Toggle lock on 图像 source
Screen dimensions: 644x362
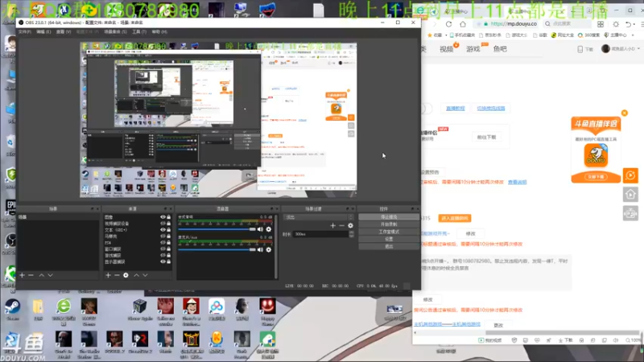click(168, 216)
